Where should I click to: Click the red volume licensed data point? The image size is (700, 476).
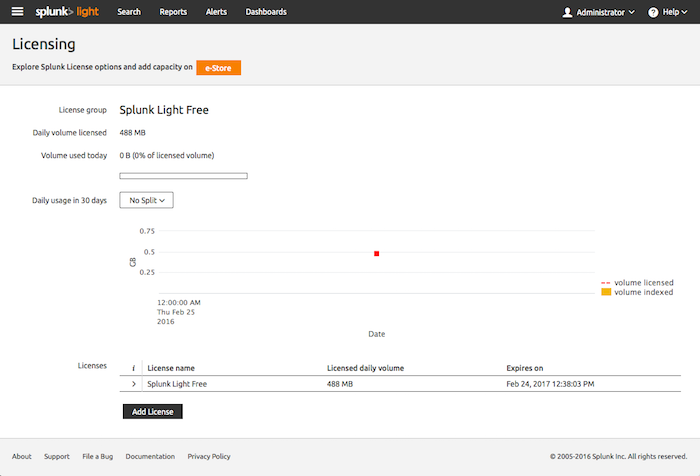(376, 254)
